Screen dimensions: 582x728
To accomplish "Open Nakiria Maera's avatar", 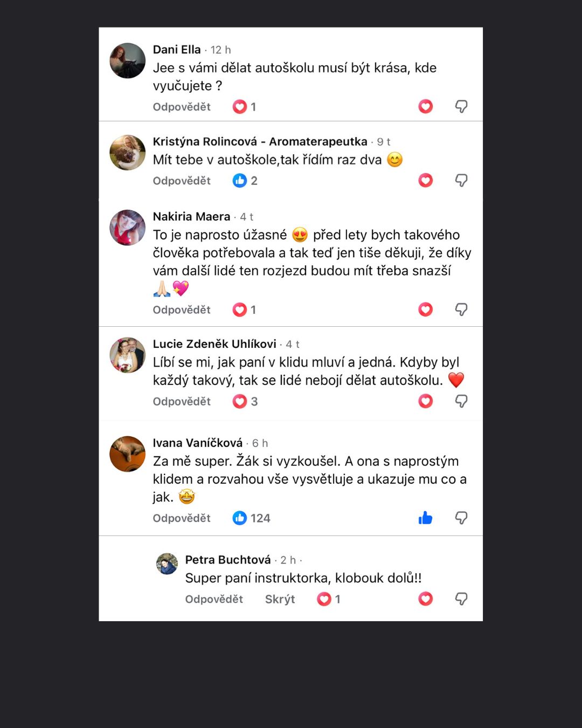I will pos(128,228).
